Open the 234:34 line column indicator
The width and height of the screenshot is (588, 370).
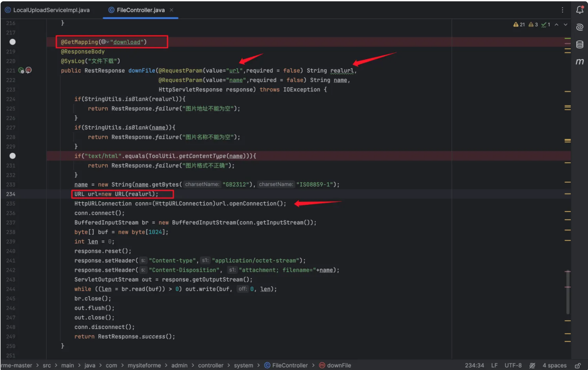pos(474,365)
